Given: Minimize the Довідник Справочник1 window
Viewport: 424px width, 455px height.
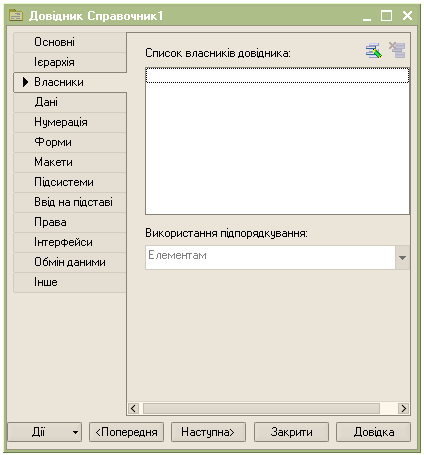Looking at the screenshot, I should click(367, 16).
